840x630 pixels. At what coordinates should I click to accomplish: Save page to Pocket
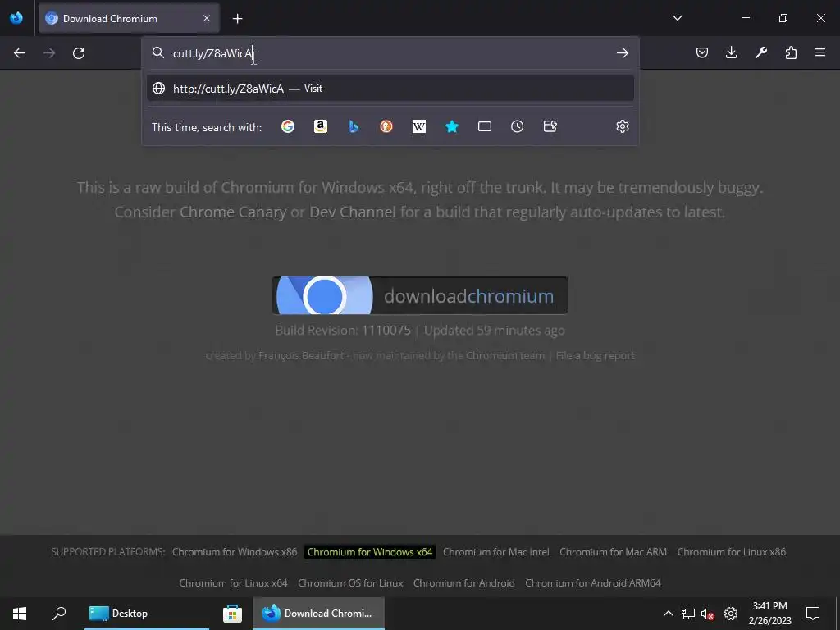pos(702,52)
